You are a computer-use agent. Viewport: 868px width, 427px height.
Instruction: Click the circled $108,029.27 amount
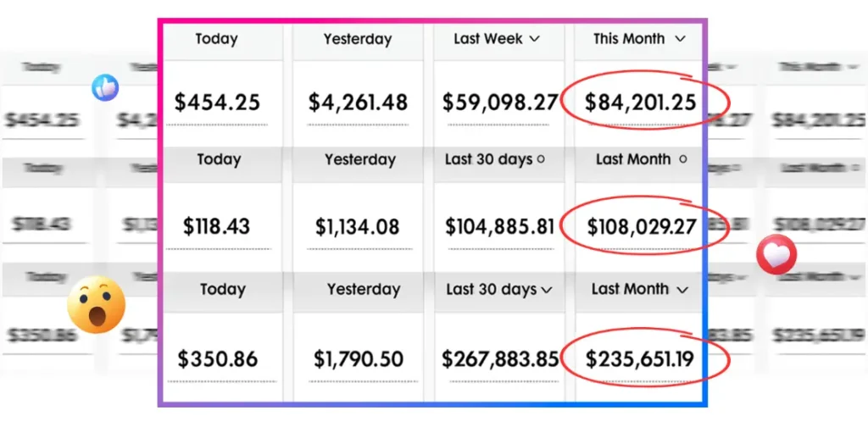pos(642,227)
